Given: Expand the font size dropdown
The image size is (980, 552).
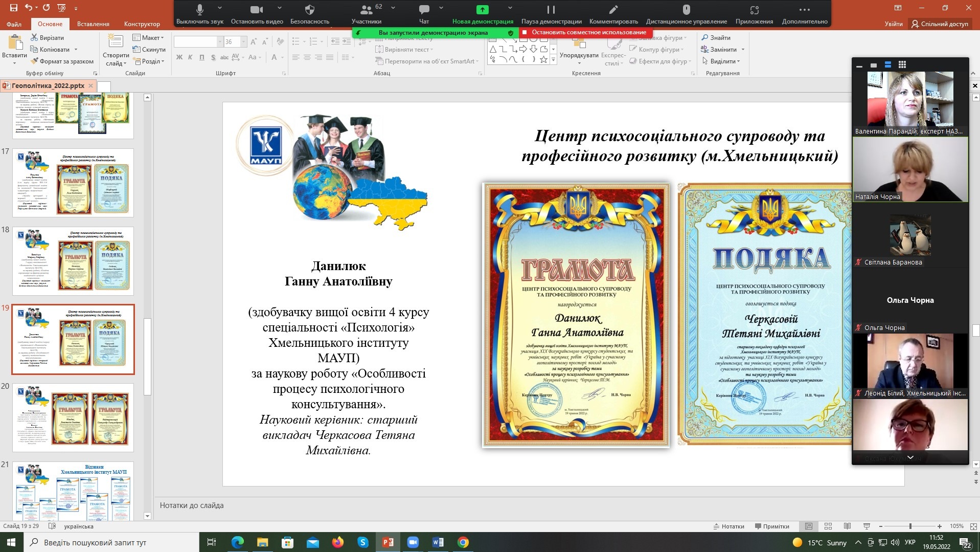Looking at the screenshot, I should click(243, 42).
